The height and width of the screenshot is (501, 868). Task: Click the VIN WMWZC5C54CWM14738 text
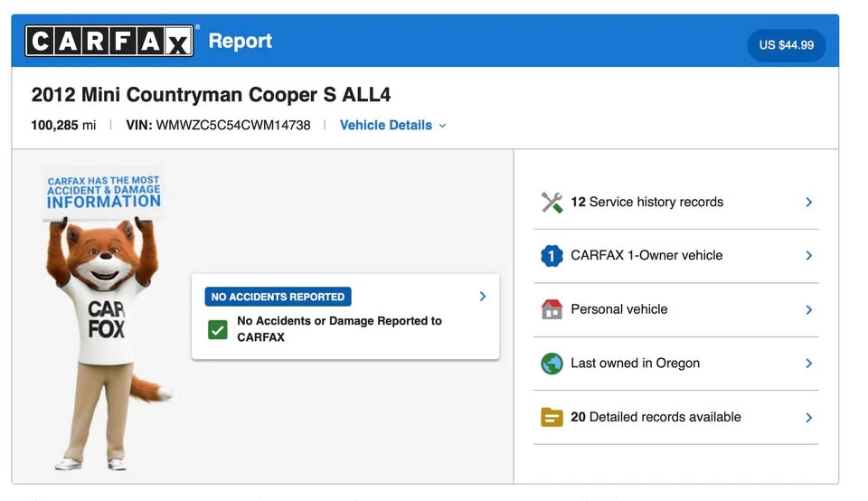218,125
